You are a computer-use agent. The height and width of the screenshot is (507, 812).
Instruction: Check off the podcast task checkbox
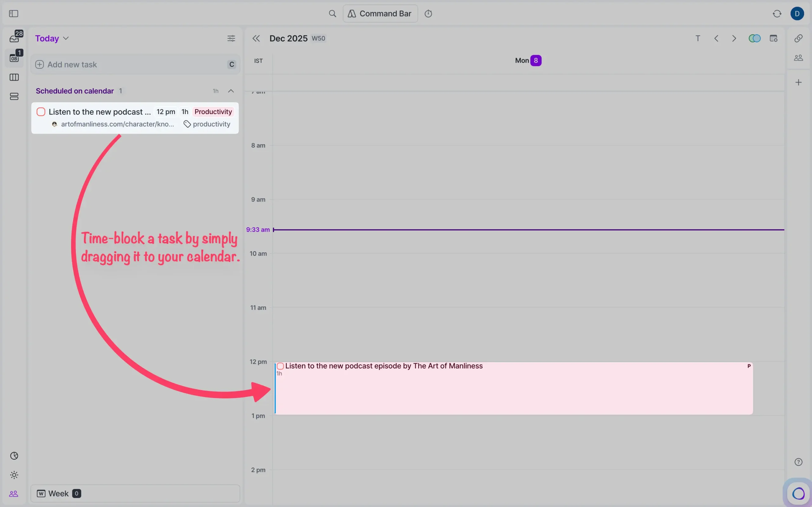click(41, 111)
